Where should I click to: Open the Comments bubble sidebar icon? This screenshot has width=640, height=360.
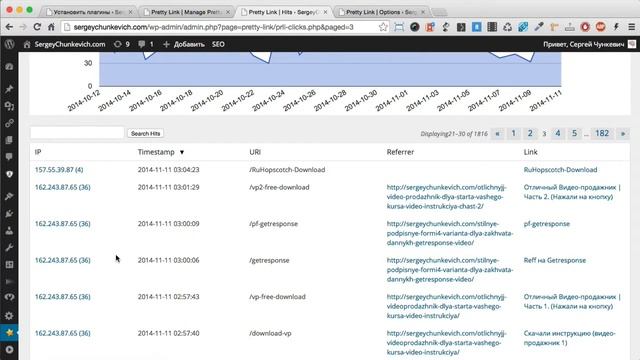(9, 157)
